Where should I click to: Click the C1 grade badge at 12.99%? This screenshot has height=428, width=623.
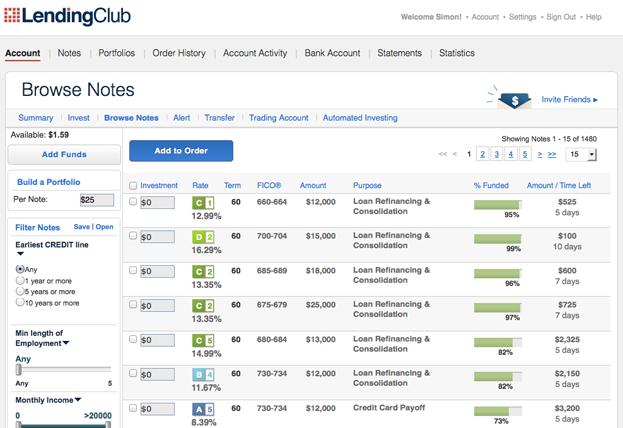click(x=203, y=203)
